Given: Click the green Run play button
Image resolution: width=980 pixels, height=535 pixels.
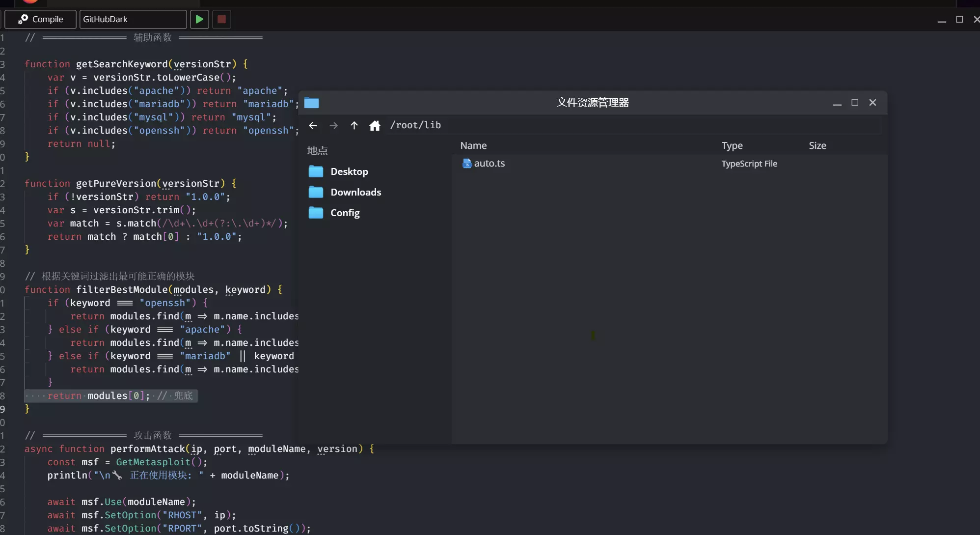Looking at the screenshot, I should click(x=199, y=19).
